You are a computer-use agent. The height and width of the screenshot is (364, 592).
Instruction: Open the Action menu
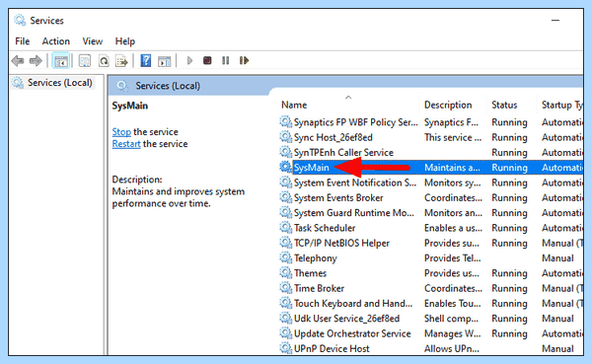[x=56, y=41]
